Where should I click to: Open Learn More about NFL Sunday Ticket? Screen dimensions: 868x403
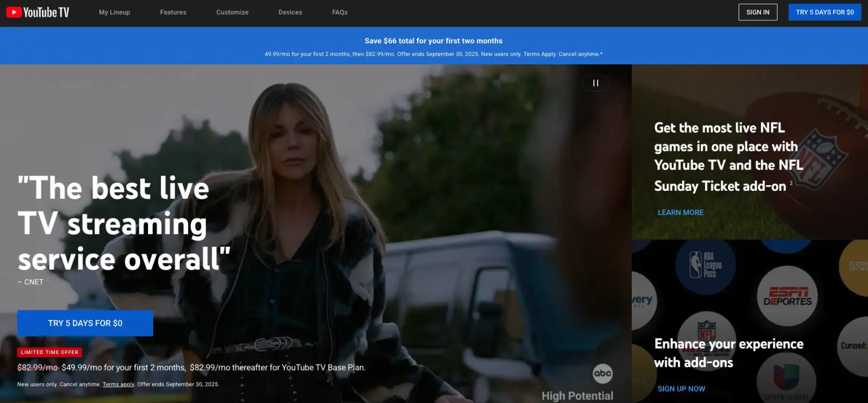click(x=680, y=212)
